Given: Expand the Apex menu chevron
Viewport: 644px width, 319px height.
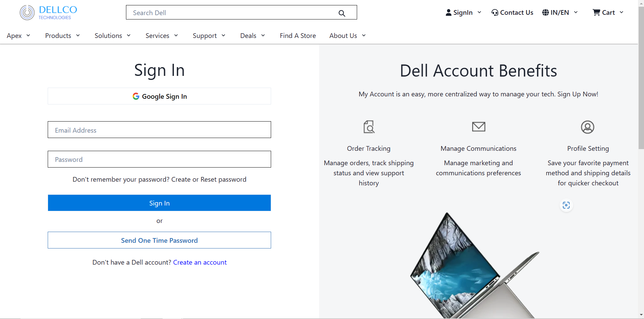Looking at the screenshot, I should pos(28,35).
